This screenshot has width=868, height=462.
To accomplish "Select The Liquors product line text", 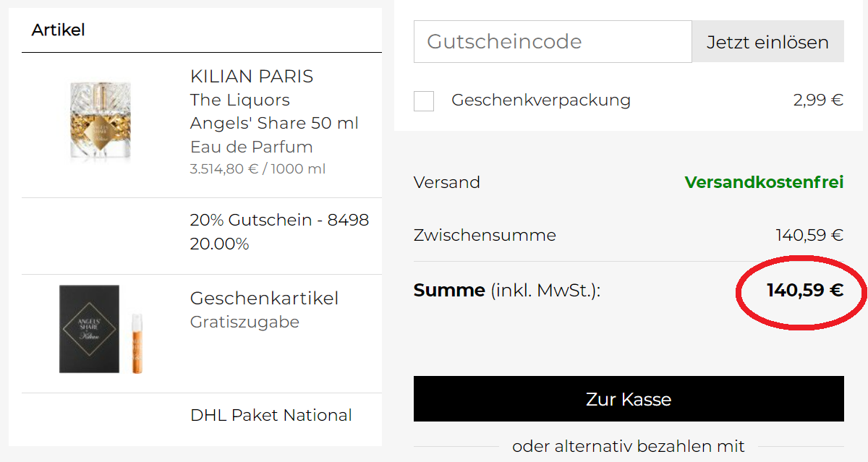I will (x=239, y=100).
